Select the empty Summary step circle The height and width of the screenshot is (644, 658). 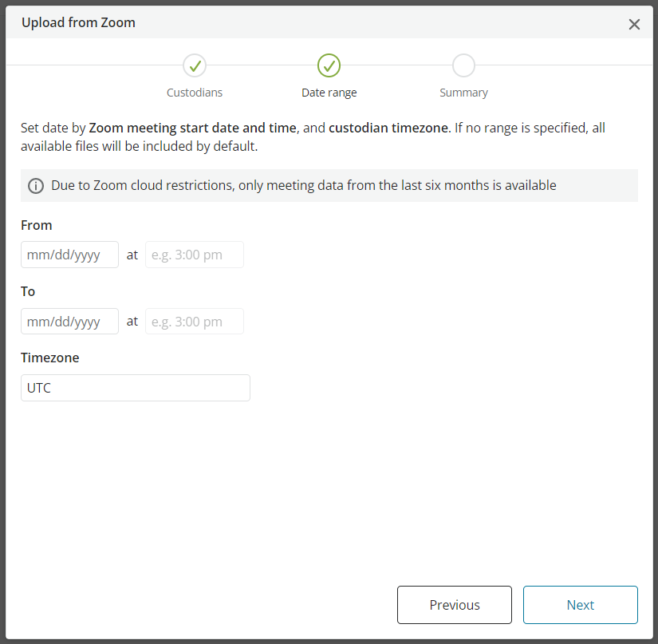click(463, 65)
